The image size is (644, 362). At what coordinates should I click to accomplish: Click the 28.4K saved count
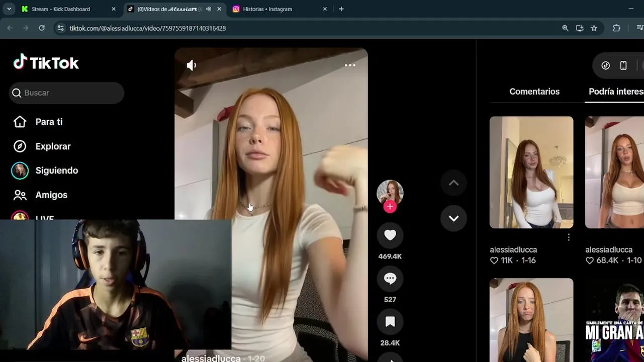pyautogui.click(x=390, y=343)
